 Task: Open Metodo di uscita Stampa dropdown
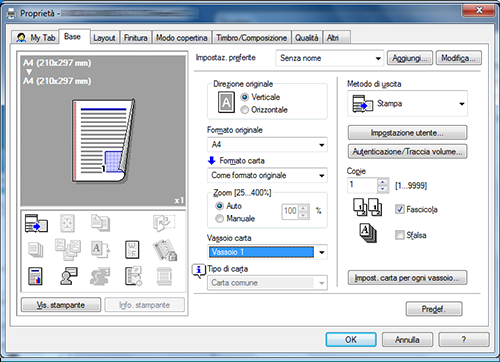[x=407, y=104]
